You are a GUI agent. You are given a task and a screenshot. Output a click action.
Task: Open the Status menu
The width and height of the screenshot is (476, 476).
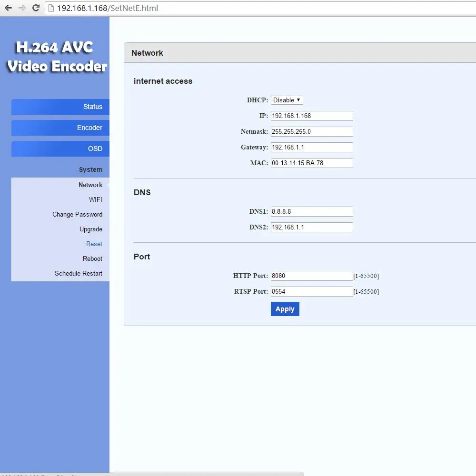tap(60, 107)
